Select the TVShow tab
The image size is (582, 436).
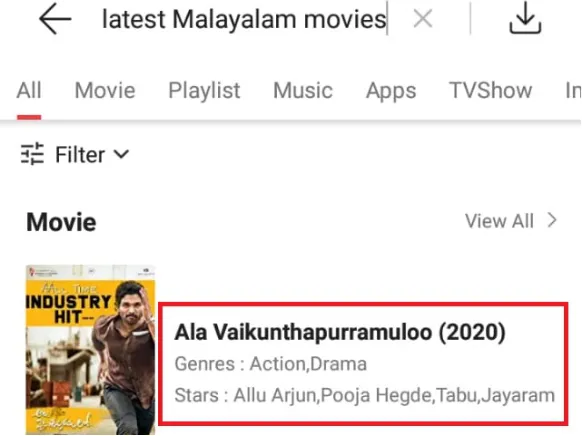[490, 90]
